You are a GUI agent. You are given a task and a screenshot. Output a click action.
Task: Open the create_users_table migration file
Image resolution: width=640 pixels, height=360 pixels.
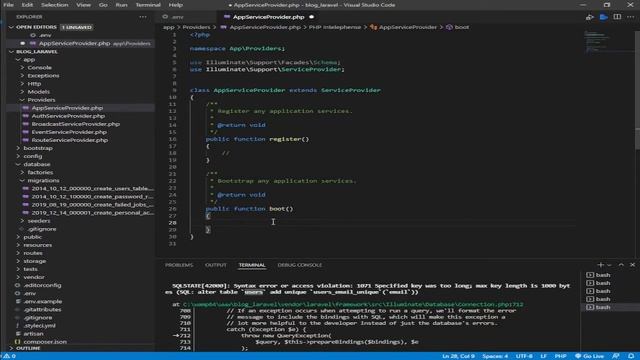[x=93, y=189]
